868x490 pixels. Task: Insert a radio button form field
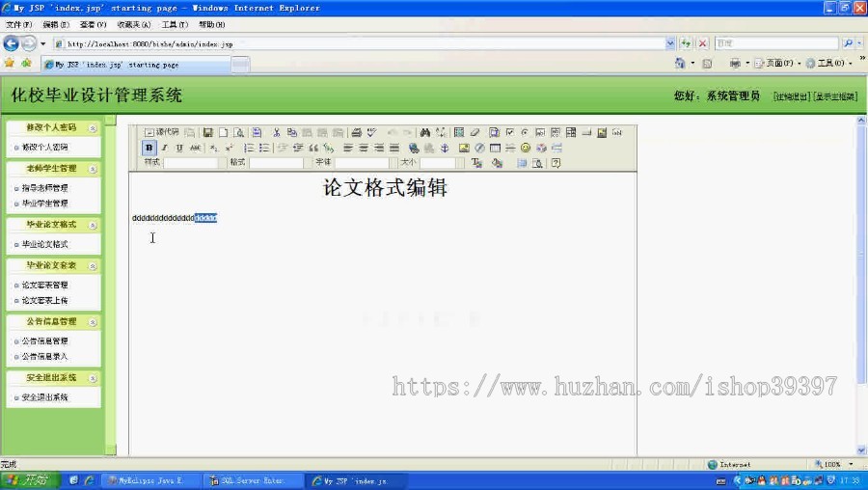[525, 132]
